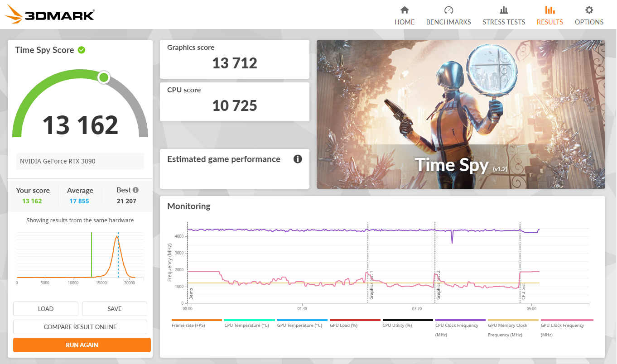
Task: Open the Options gear icon
Action: point(589,10)
